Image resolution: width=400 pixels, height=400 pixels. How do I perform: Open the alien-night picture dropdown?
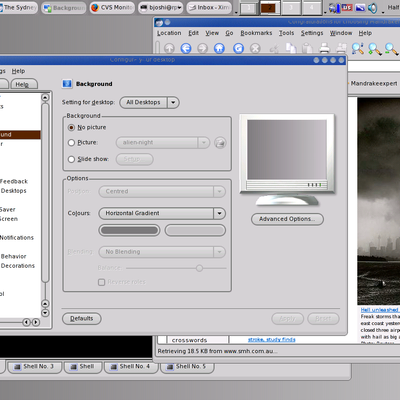coord(163,143)
